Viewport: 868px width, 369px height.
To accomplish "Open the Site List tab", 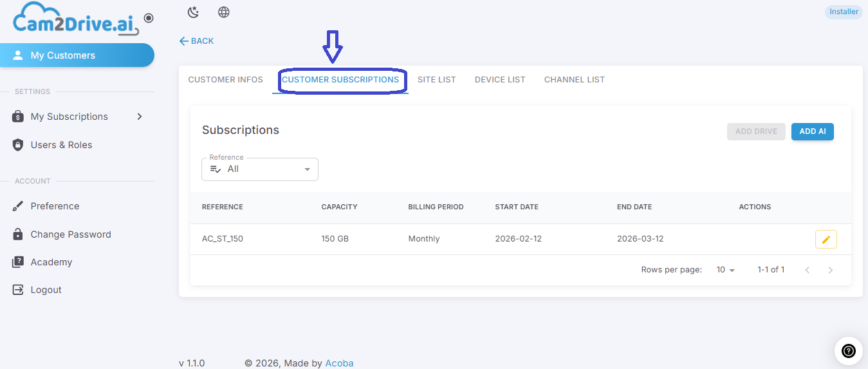I will [x=437, y=80].
